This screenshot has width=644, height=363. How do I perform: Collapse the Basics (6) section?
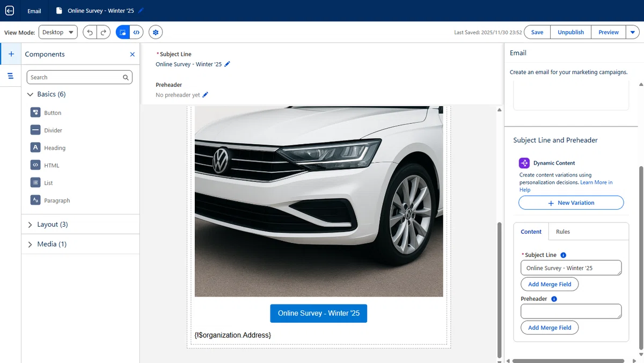point(47,94)
